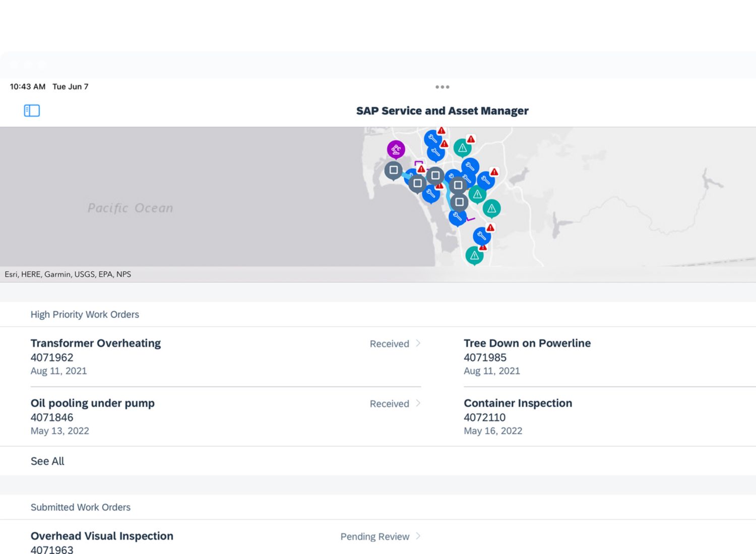
Task: Click See All high priority orders
Action: click(47, 461)
